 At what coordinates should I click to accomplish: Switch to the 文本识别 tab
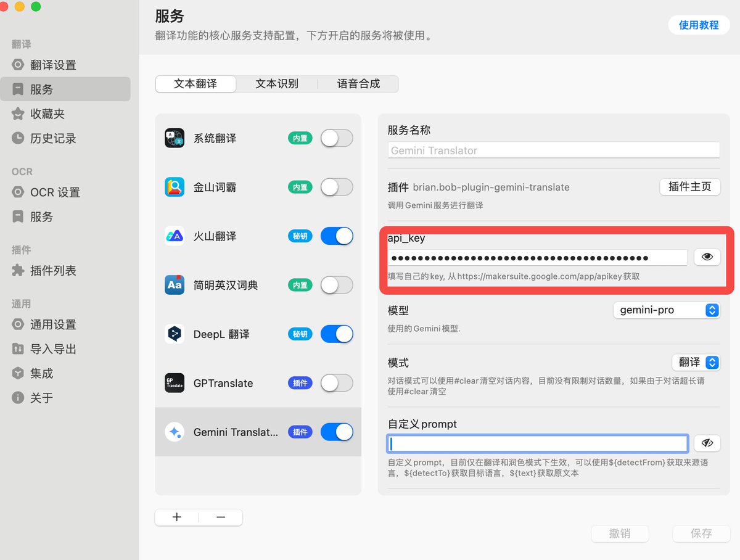(x=277, y=84)
